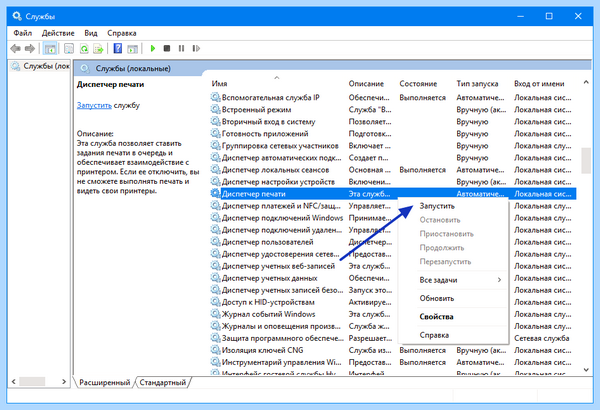600x410 pixels.
Task: Click the vertical scrollbar thumb of services list
Action: click(586, 161)
